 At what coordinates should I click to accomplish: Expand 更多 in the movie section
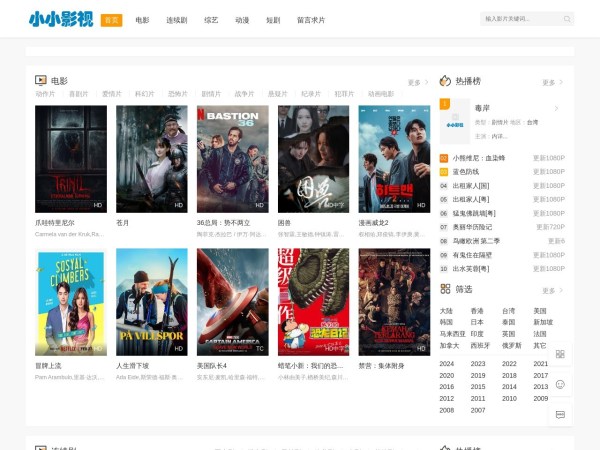(418, 82)
